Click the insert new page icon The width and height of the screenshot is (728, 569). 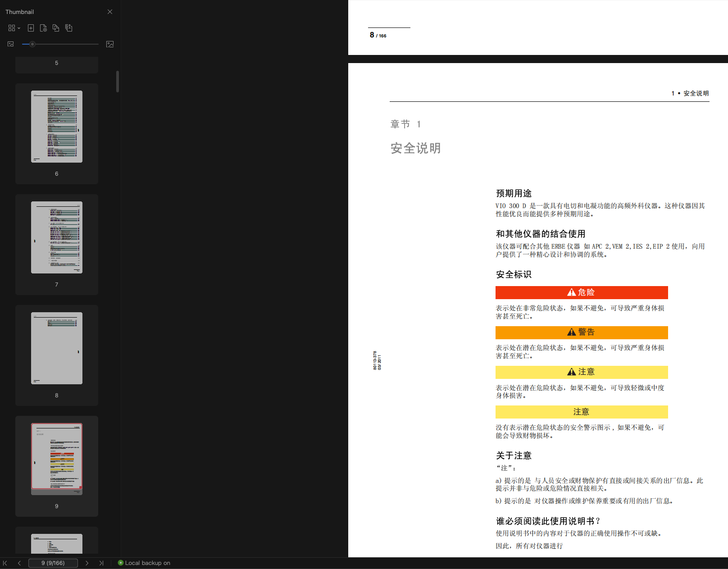[x=31, y=27]
